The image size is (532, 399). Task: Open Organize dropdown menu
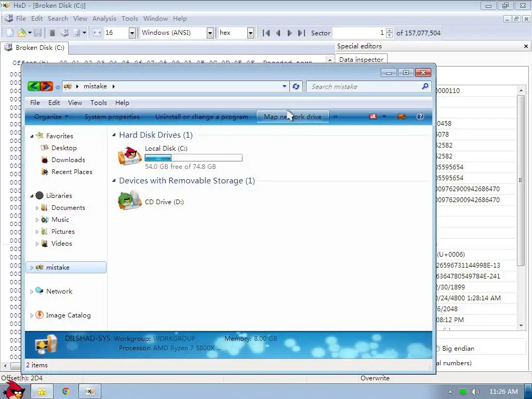pos(51,117)
